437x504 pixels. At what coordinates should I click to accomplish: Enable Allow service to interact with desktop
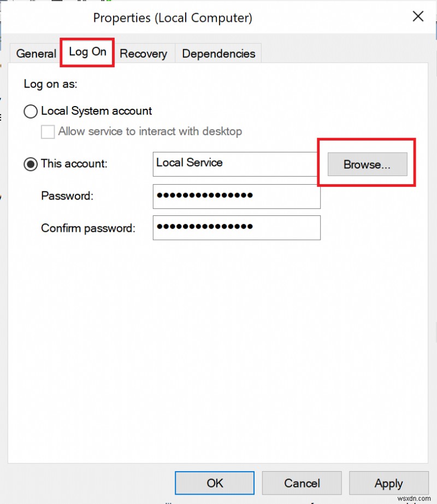point(48,131)
